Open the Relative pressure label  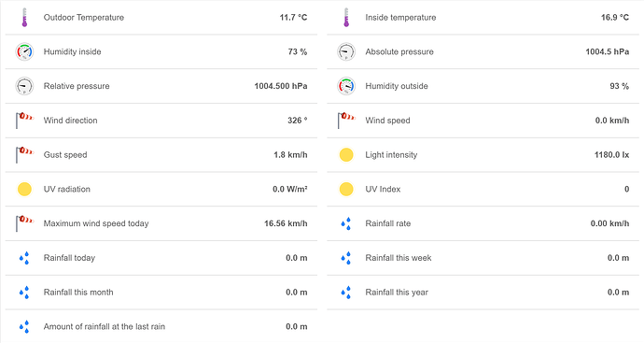[77, 86]
